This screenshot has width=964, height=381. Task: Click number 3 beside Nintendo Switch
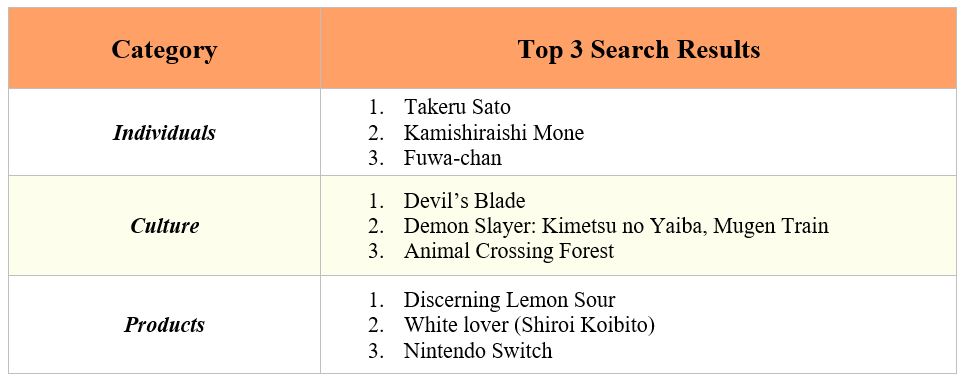click(375, 350)
